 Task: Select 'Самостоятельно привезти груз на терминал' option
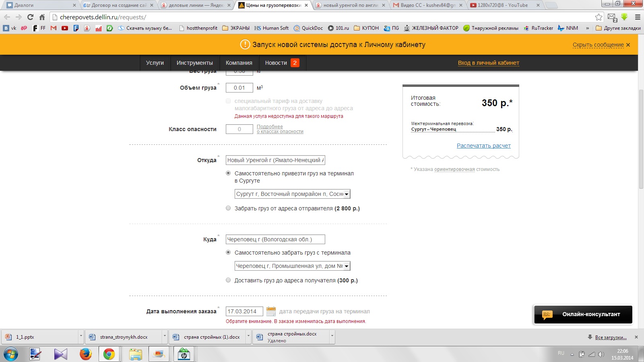(228, 173)
